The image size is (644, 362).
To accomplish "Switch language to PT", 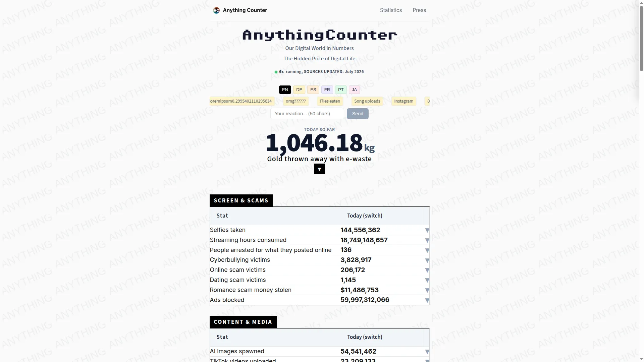I will click(x=341, y=90).
